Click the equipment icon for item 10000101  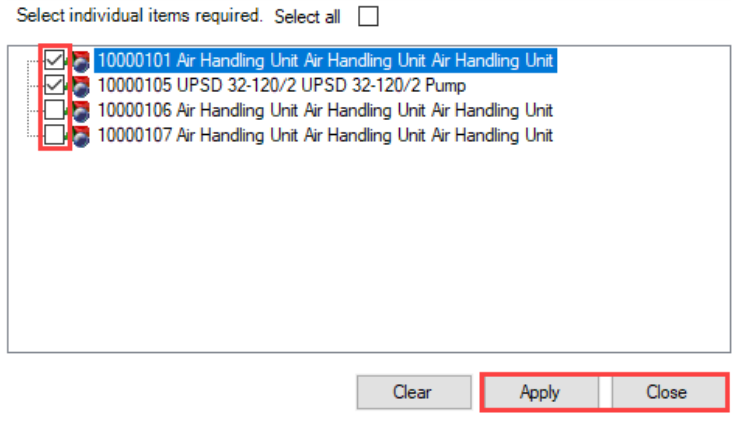pyautogui.click(x=81, y=61)
